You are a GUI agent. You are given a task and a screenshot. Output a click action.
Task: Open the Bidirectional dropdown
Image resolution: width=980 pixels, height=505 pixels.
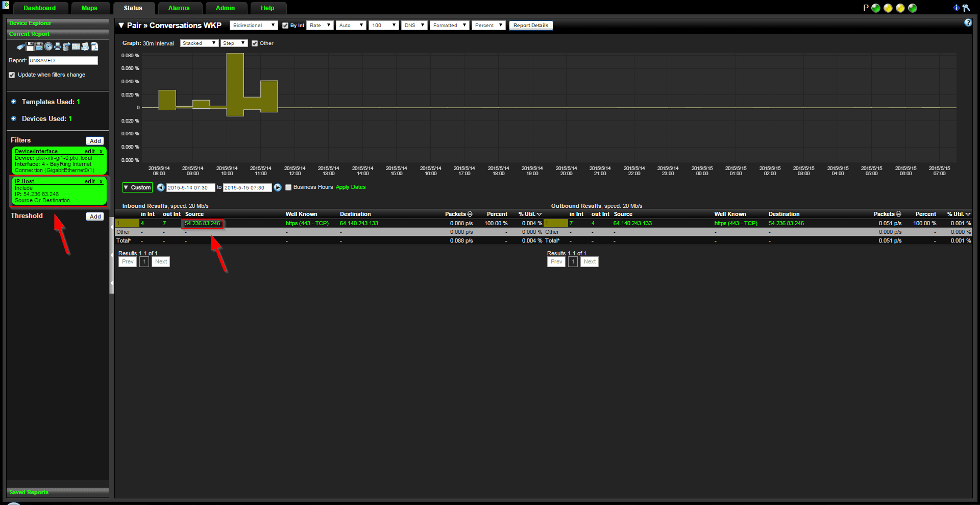click(x=254, y=26)
